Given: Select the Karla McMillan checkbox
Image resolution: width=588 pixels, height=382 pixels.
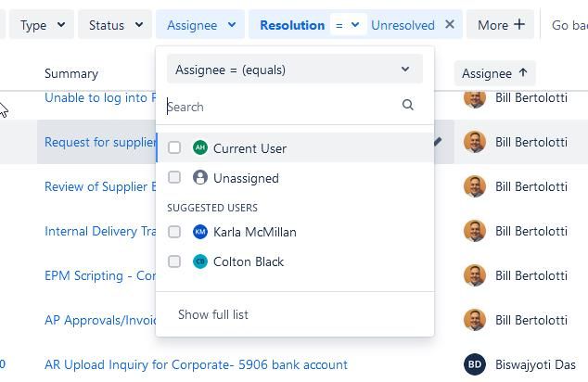Looking at the screenshot, I should click(x=174, y=232).
